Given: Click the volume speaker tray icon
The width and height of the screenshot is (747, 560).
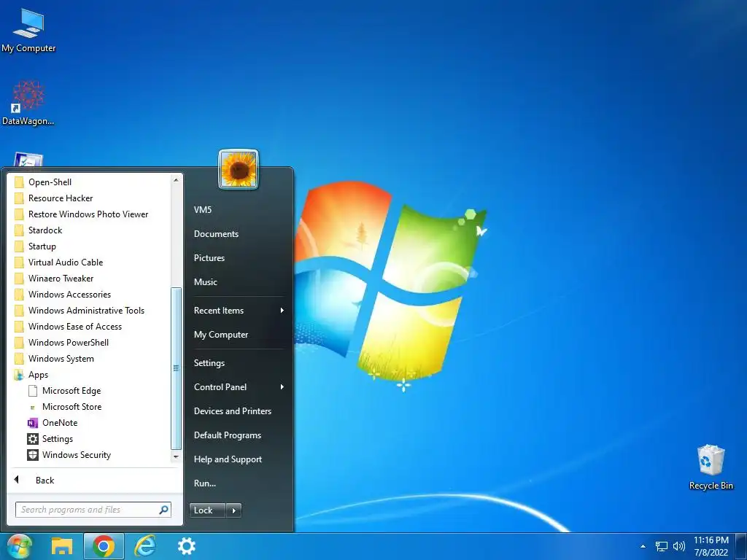Looking at the screenshot, I should (679, 546).
